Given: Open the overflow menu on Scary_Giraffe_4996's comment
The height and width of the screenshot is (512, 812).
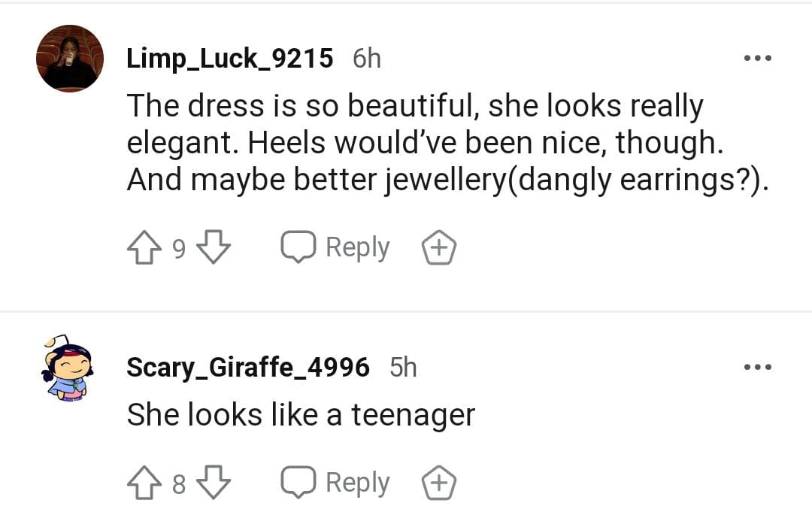Looking at the screenshot, I should 756,368.
